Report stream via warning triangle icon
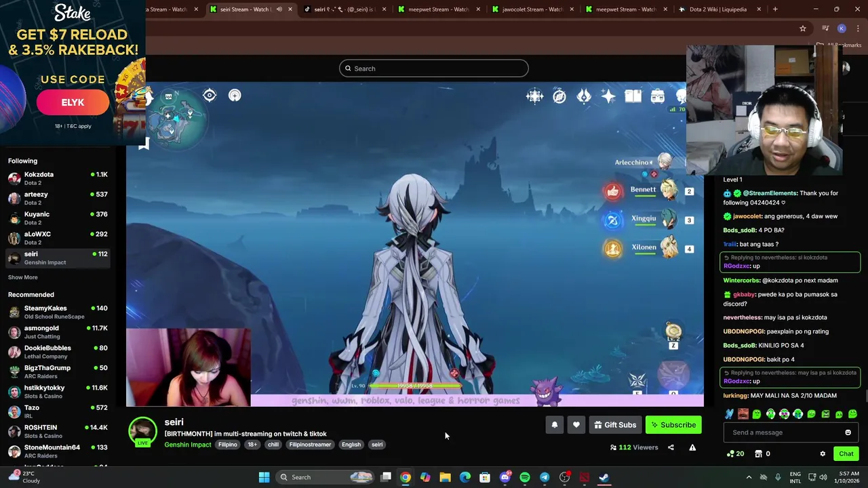The width and height of the screenshot is (868, 488). [692, 447]
